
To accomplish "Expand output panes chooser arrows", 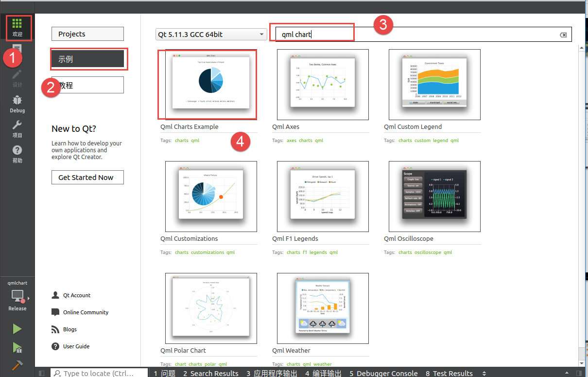I will [x=484, y=373].
